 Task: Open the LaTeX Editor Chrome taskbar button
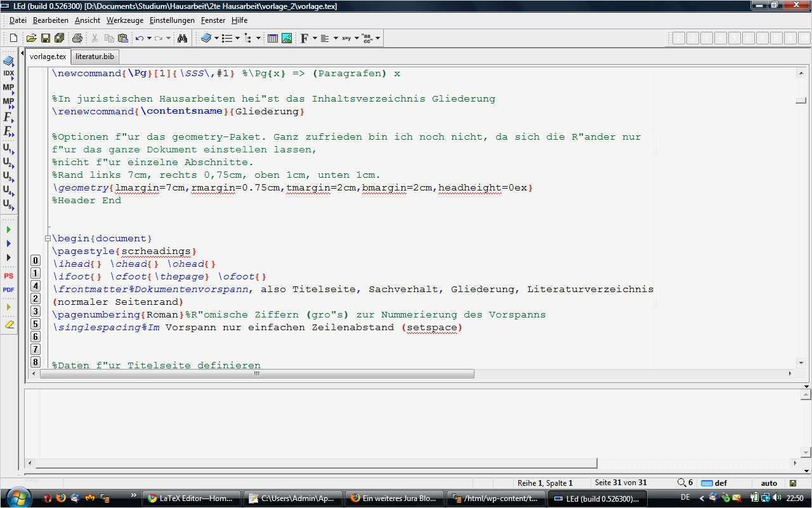[x=191, y=498]
